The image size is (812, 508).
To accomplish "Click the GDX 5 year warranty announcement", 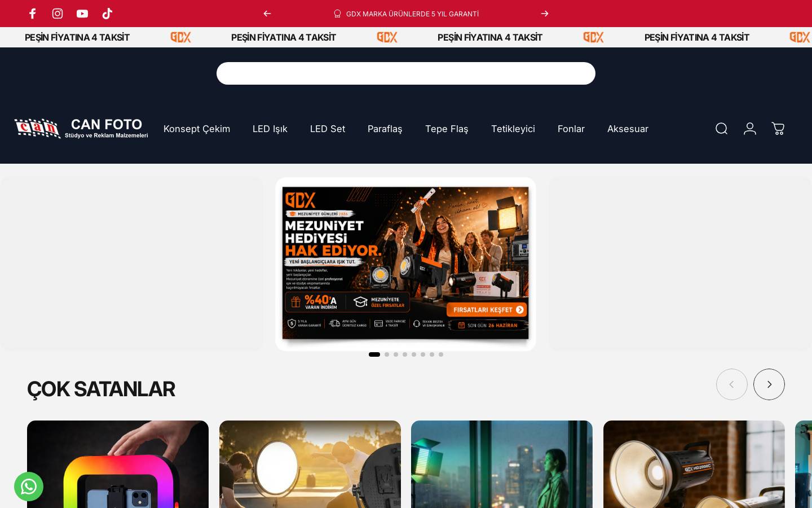I will (x=406, y=14).
